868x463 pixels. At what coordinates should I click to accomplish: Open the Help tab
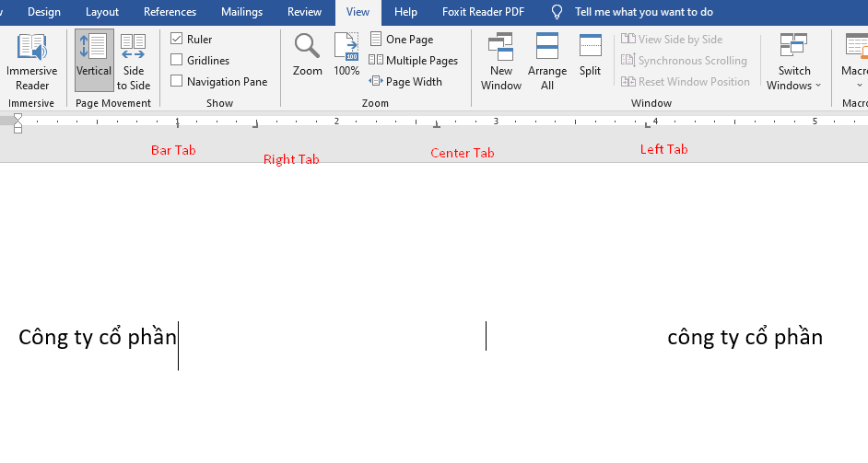tap(405, 12)
